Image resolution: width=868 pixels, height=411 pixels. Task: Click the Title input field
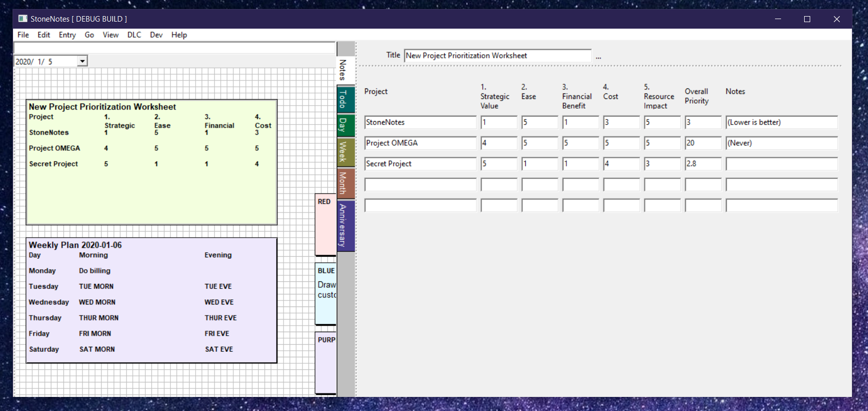pos(498,56)
